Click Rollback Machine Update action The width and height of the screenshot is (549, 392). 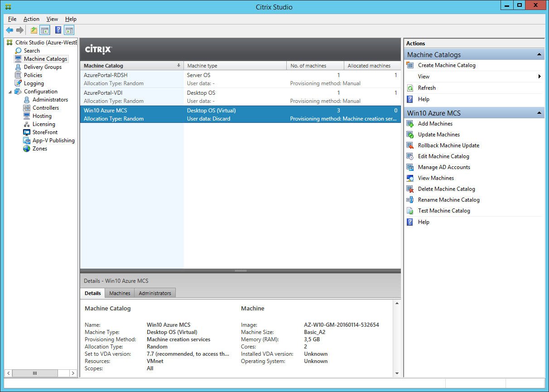448,145
